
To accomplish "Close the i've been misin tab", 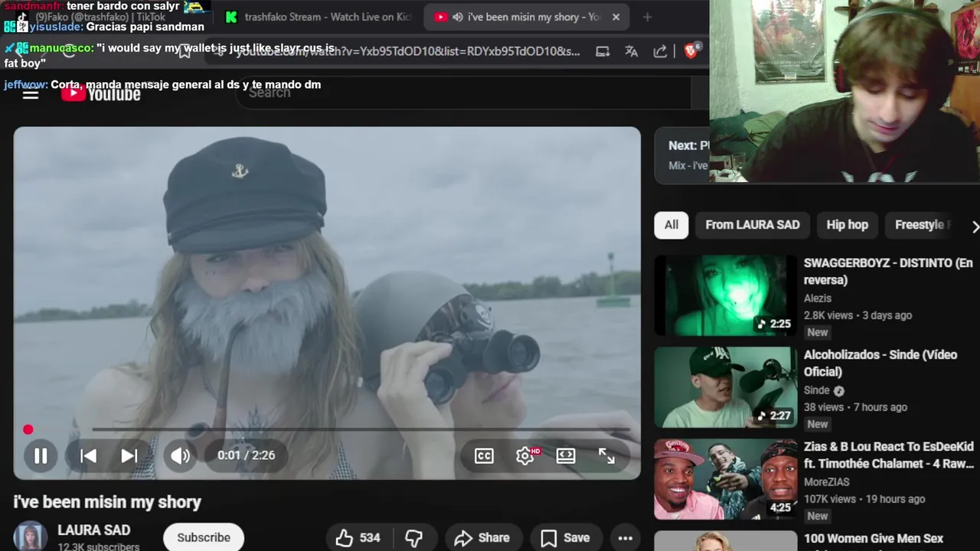I will pyautogui.click(x=616, y=17).
